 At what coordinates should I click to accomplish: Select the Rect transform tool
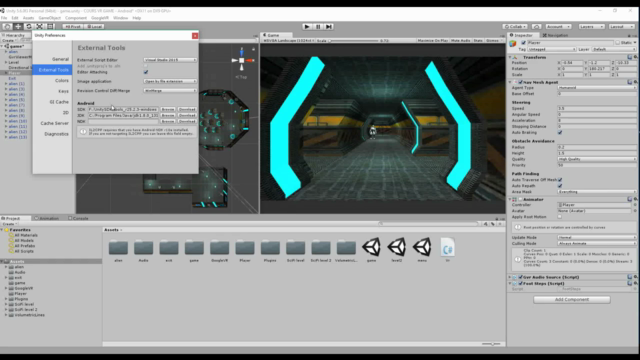point(50,27)
